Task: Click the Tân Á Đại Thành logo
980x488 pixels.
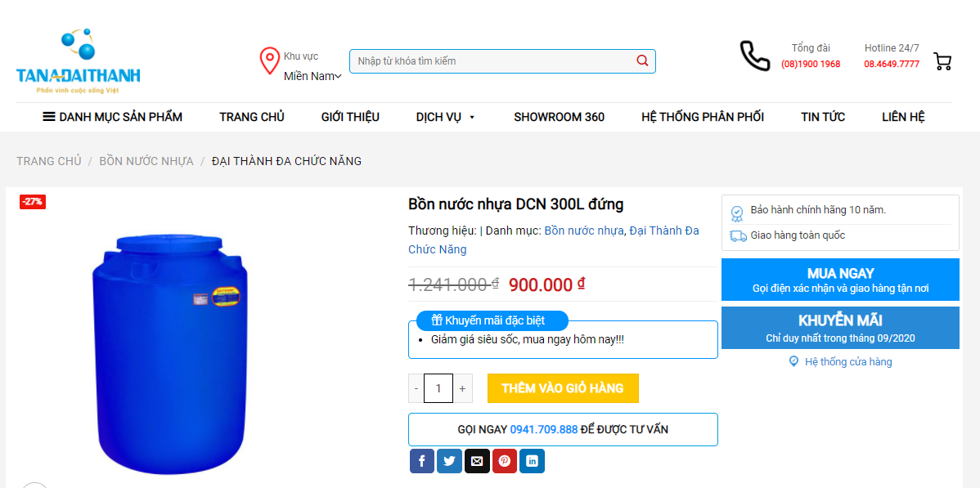Action: point(79,61)
